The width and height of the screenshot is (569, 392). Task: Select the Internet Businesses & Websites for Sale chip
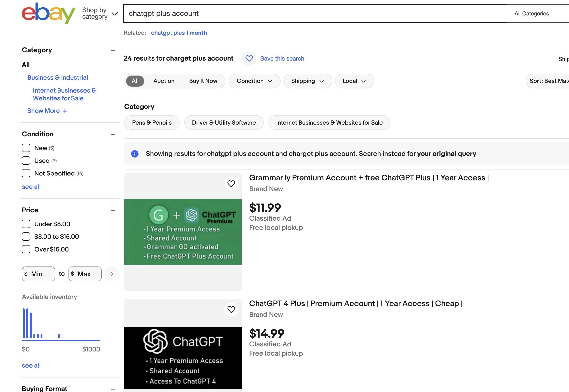(329, 123)
